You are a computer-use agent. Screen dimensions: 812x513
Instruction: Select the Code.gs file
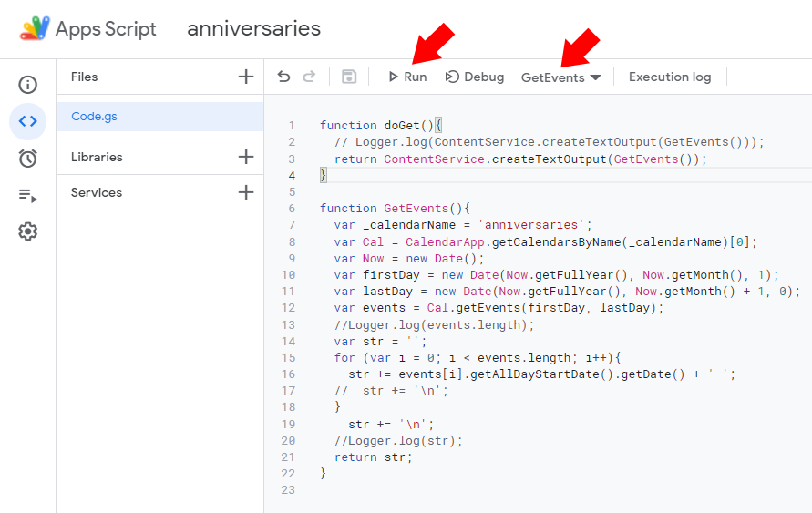pyautogui.click(x=160, y=117)
